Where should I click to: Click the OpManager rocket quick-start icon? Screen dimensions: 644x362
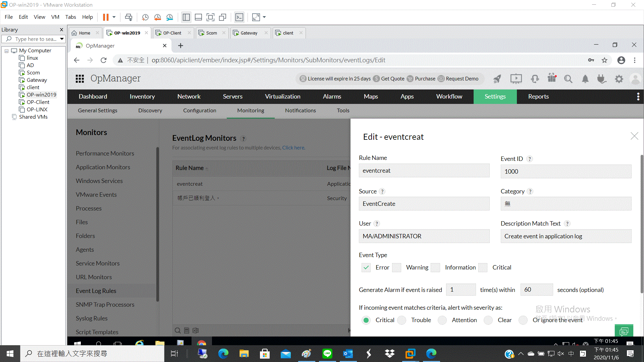point(497,79)
